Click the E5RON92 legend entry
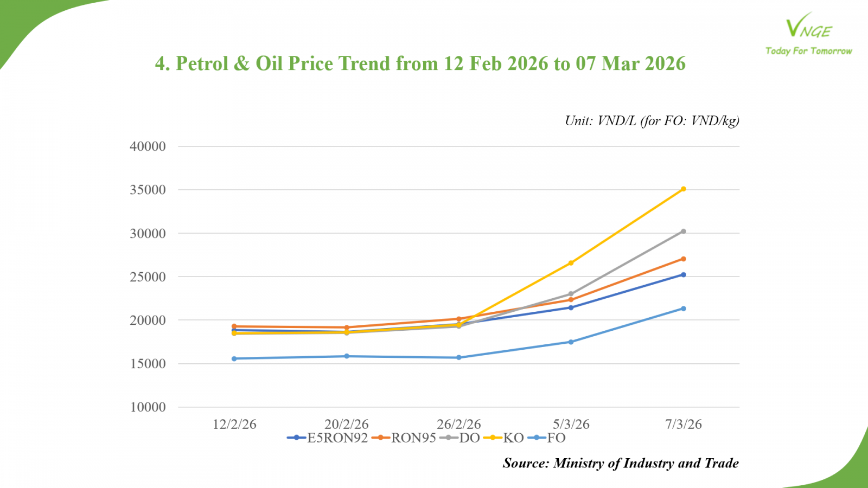The width and height of the screenshot is (868, 488). tap(328, 438)
